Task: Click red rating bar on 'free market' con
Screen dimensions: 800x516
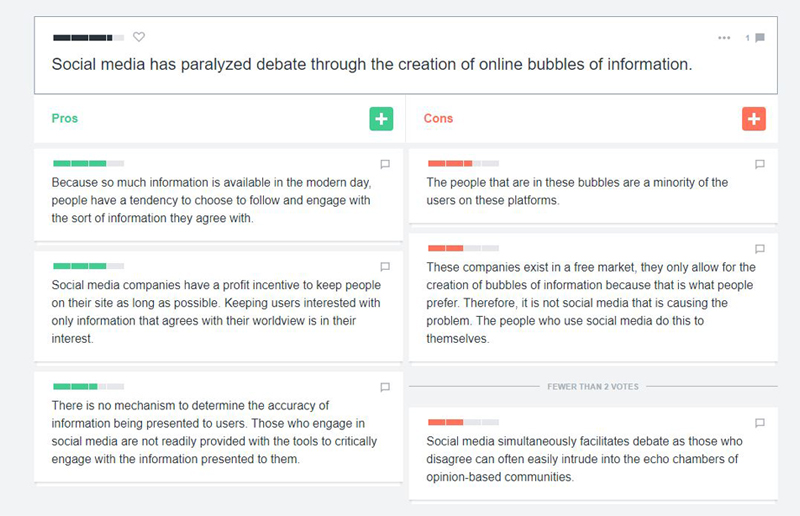Action: coord(461,248)
